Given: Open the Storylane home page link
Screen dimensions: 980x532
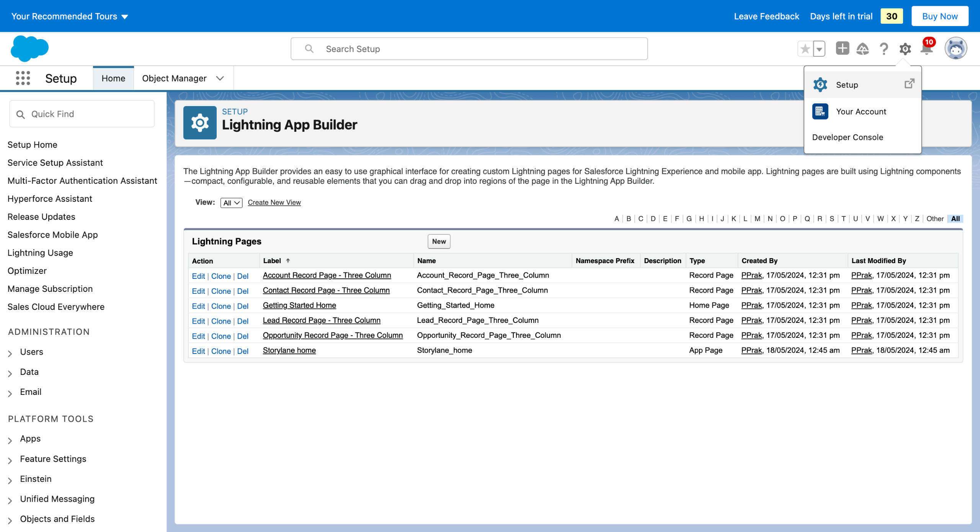Looking at the screenshot, I should pyautogui.click(x=289, y=350).
